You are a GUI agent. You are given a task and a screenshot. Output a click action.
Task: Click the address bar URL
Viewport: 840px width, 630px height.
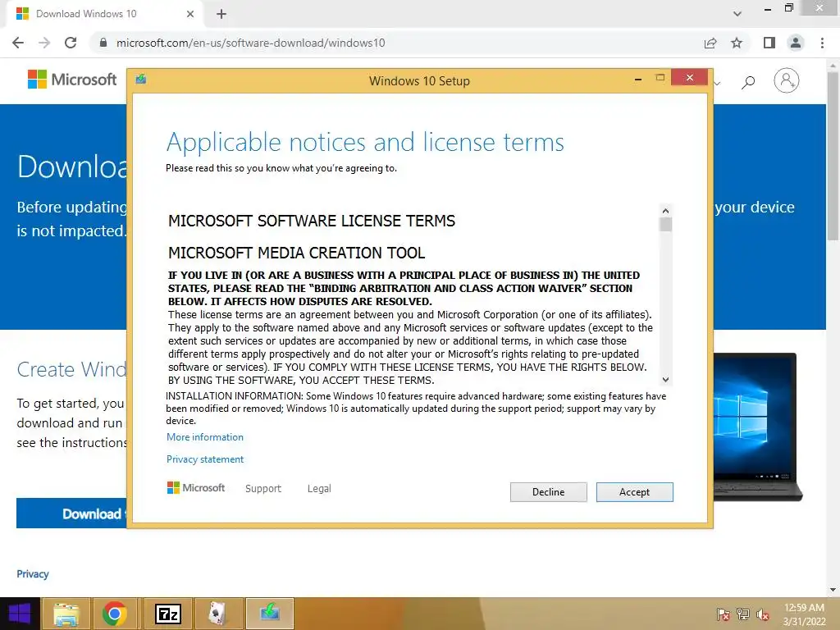tap(251, 43)
